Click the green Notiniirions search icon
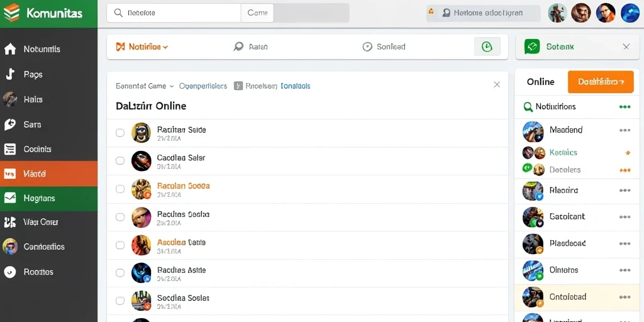This screenshot has width=644, height=322. (x=528, y=107)
